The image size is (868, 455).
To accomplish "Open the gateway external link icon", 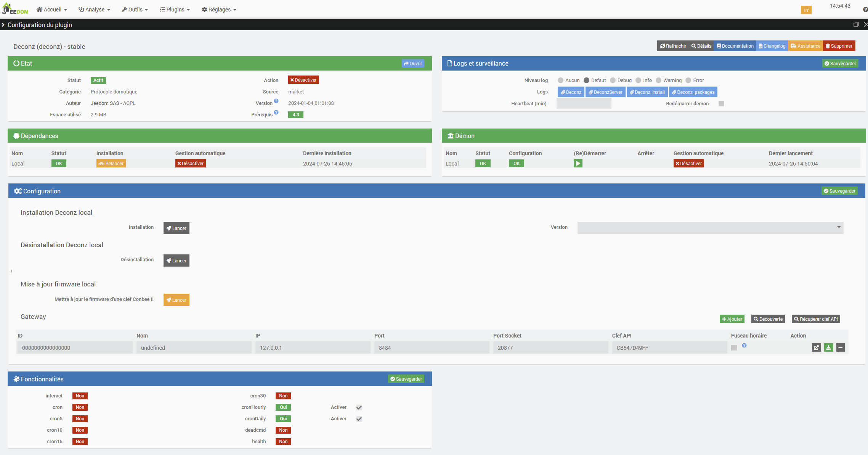I will tap(816, 348).
